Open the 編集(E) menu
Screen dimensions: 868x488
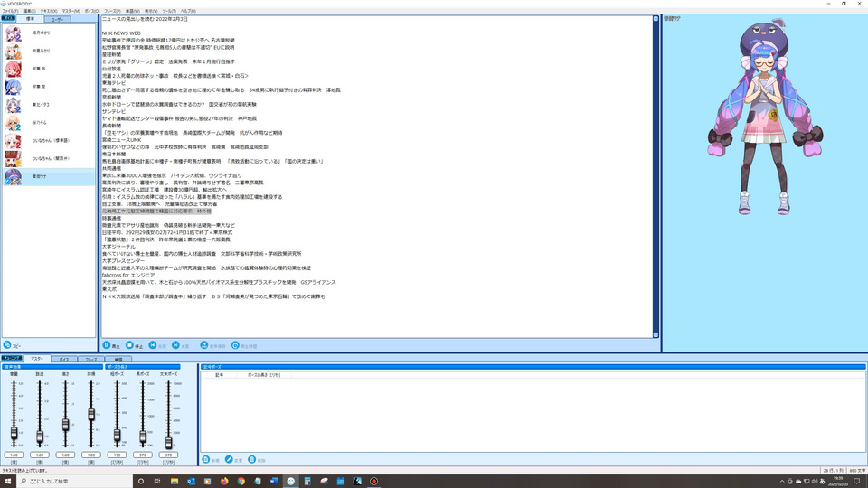click(x=29, y=11)
